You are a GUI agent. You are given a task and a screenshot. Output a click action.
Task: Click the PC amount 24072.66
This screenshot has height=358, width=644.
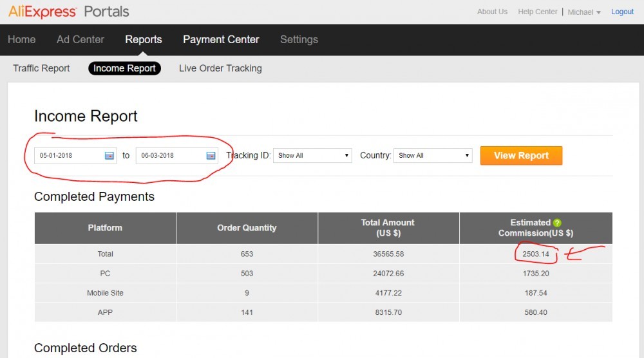[388, 274]
